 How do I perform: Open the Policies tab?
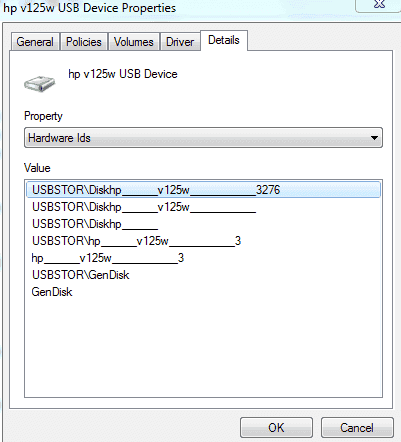pos(84,42)
